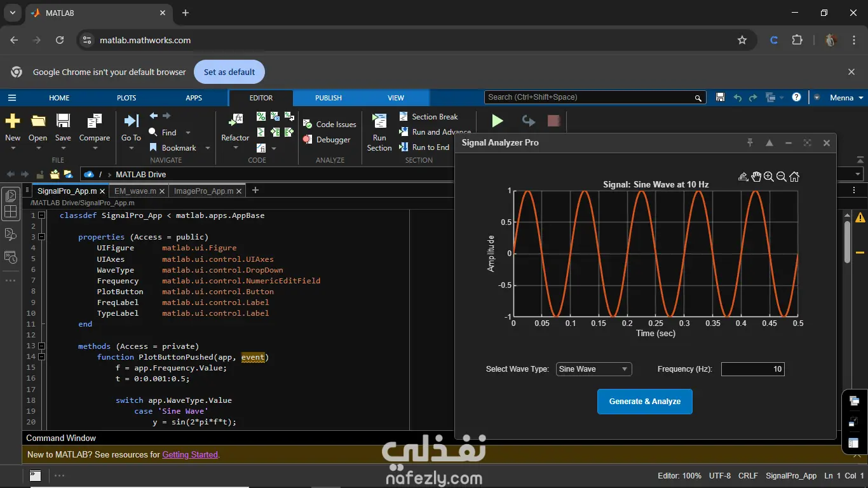Select the Zoom Out tool on the plot
The image size is (868, 488).
click(x=782, y=177)
